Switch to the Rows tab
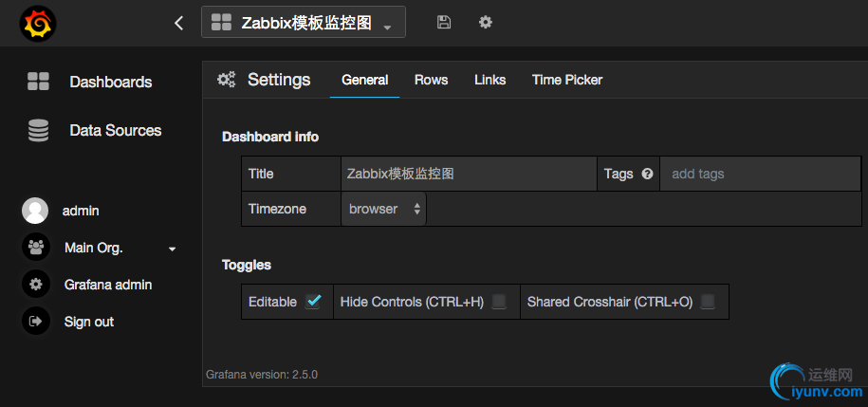The image size is (868, 407). click(x=431, y=80)
